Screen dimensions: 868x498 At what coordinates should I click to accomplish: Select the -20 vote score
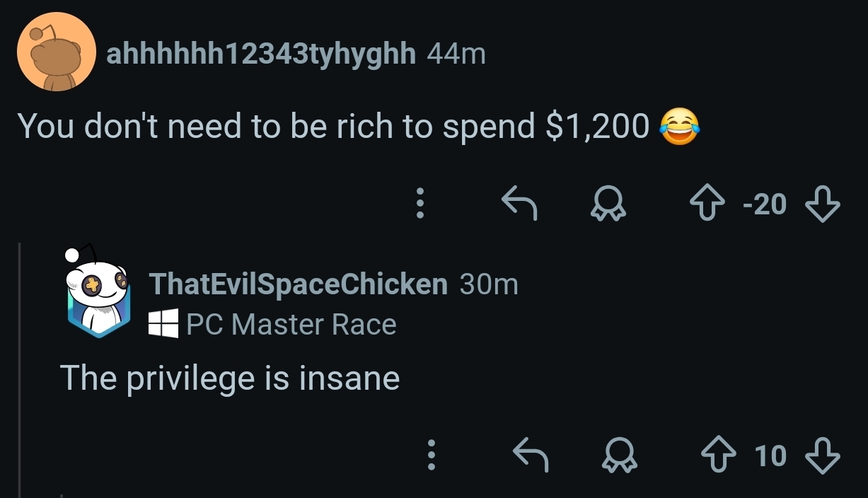765,204
